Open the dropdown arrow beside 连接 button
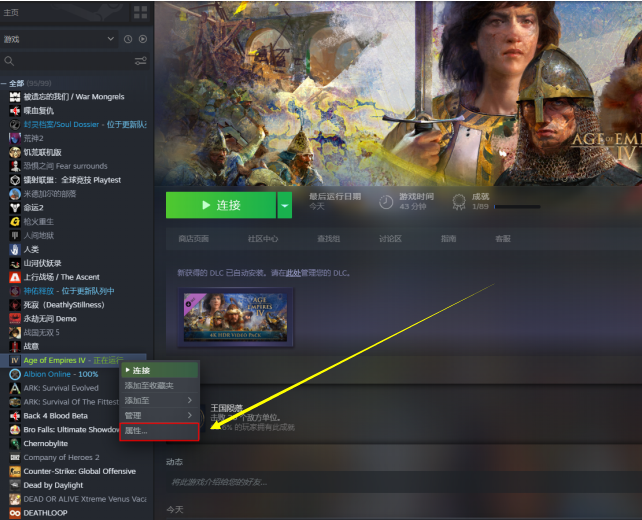Image resolution: width=642 pixels, height=520 pixels. (x=285, y=205)
